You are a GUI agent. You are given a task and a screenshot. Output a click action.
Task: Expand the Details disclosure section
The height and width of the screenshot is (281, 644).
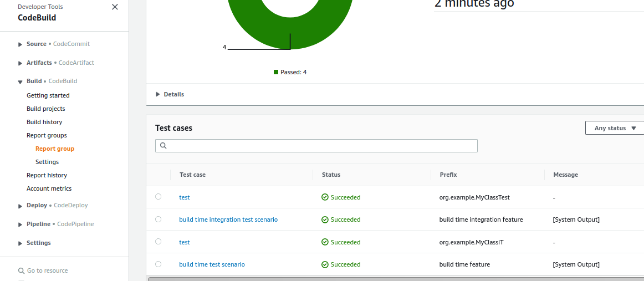(x=158, y=94)
